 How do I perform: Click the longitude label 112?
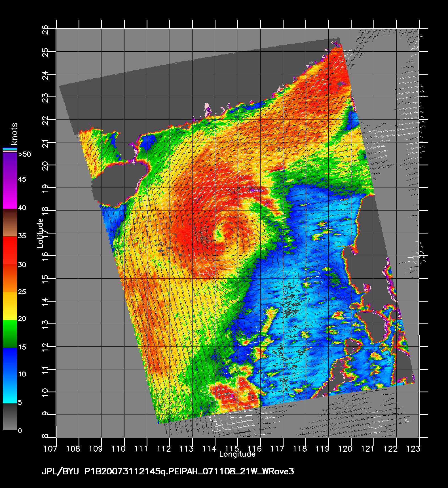click(164, 449)
